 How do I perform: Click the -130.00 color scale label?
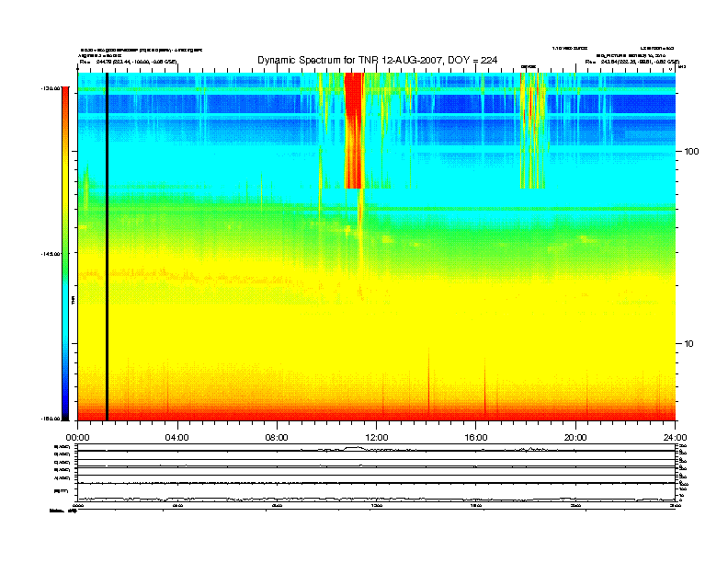pos(51,87)
